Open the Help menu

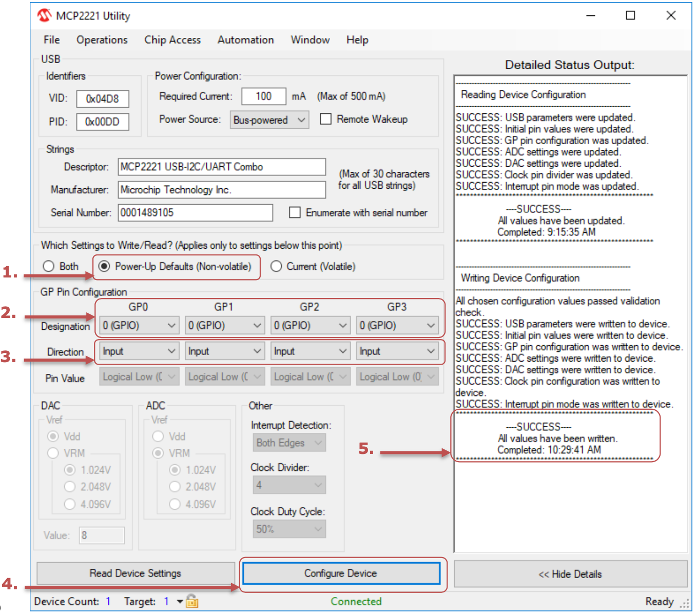point(357,39)
